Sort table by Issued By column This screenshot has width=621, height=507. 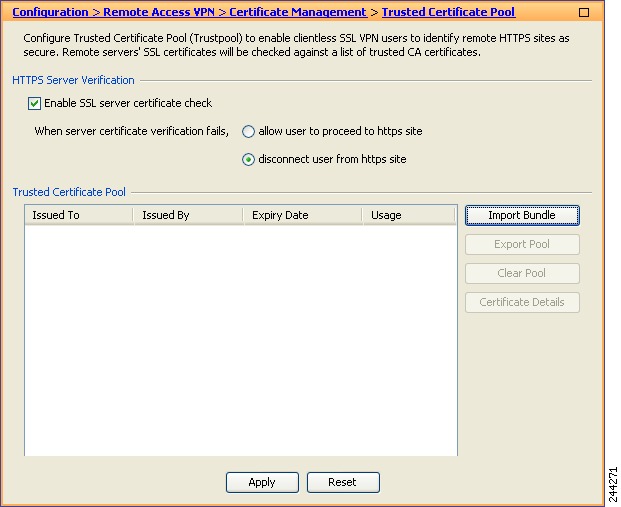point(189,215)
